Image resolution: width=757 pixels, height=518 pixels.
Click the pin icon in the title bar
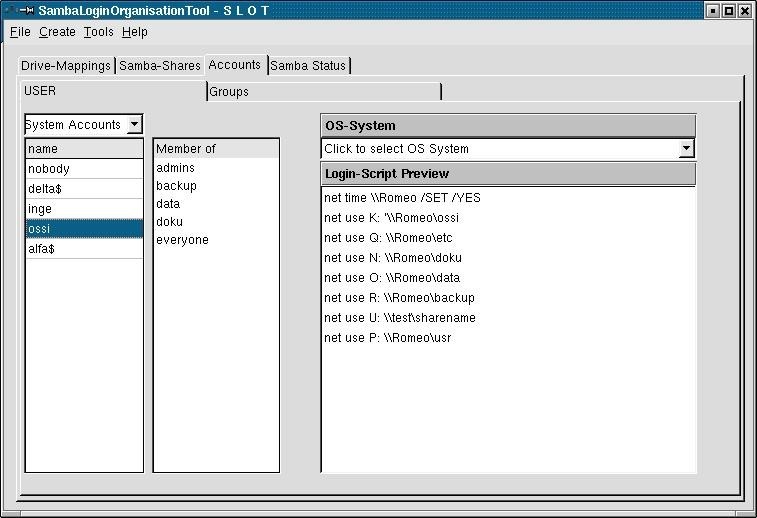pyautogui.click(x=27, y=10)
